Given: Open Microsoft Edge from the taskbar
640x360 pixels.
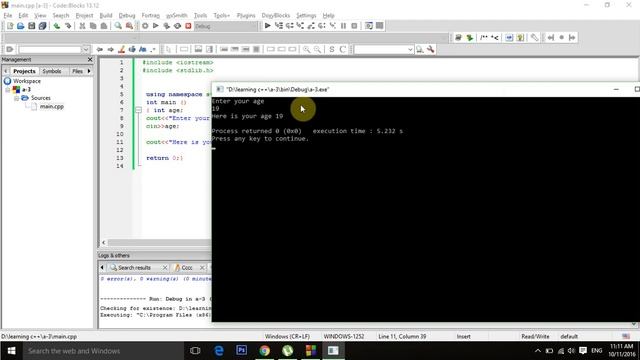Looking at the screenshot, I should (x=219, y=351).
